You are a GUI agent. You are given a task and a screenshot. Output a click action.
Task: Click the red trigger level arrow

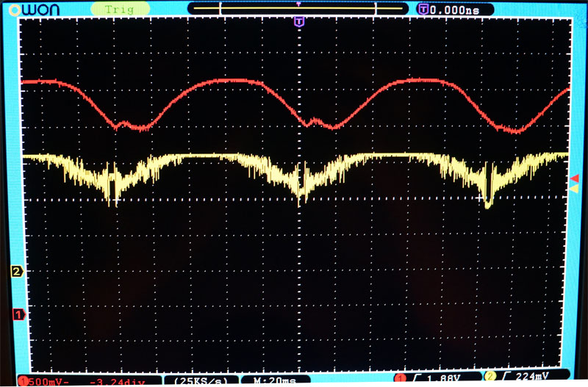575,178
